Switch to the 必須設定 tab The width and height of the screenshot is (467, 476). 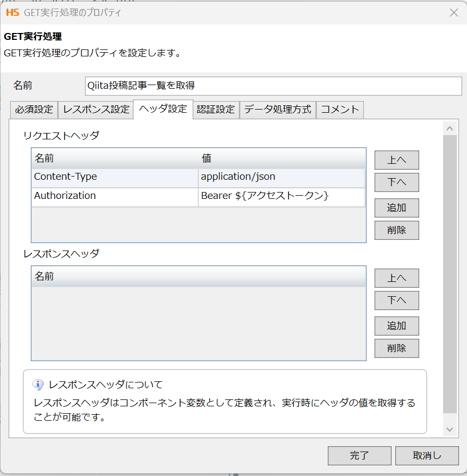pos(33,110)
